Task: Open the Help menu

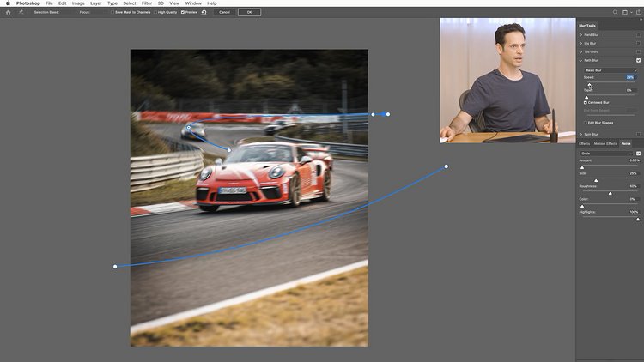Action: [211, 3]
